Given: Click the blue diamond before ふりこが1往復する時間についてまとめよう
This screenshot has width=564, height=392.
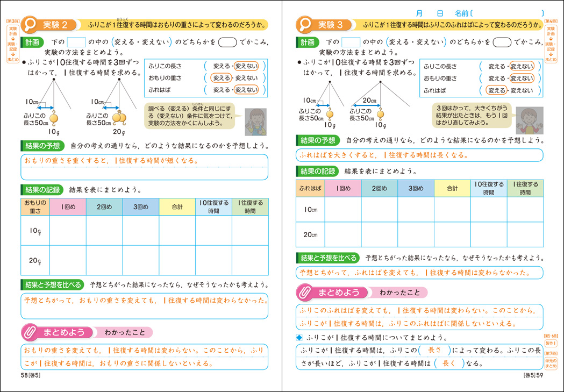Looking at the screenshot, I should click(299, 337).
